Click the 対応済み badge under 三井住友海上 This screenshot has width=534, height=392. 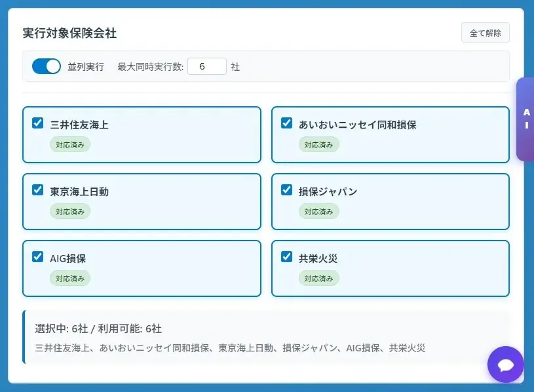point(70,145)
